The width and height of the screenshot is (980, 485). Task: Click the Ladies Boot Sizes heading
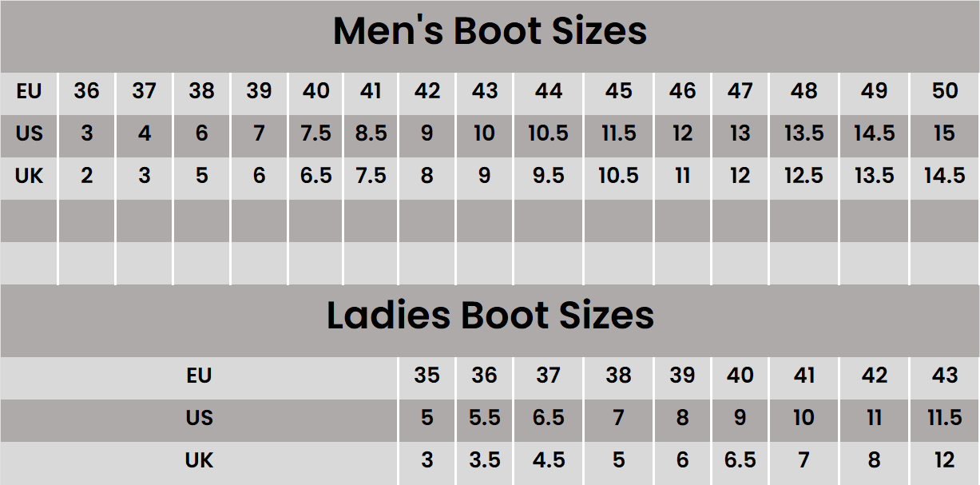490,316
